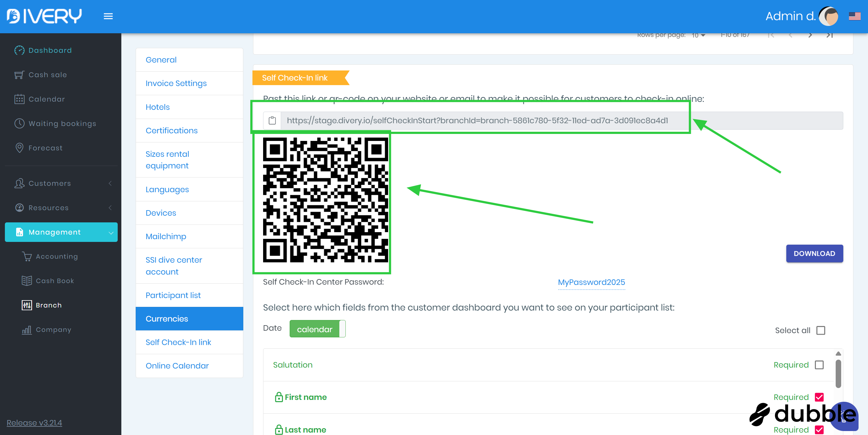The height and width of the screenshot is (435, 868).
Task: Check the Select all checkbox
Action: pyautogui.click(x=820, y=330)
